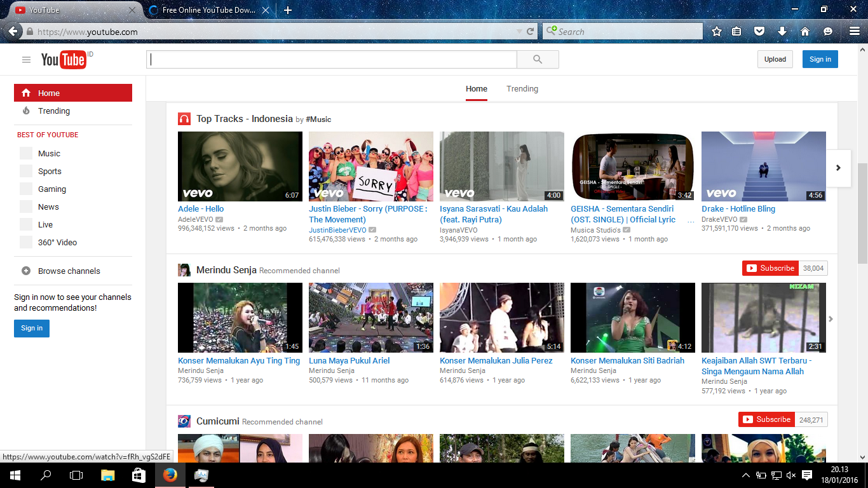
Task: Open the Luna Maya Pukul Ariel link
Action: click(349, 360)
